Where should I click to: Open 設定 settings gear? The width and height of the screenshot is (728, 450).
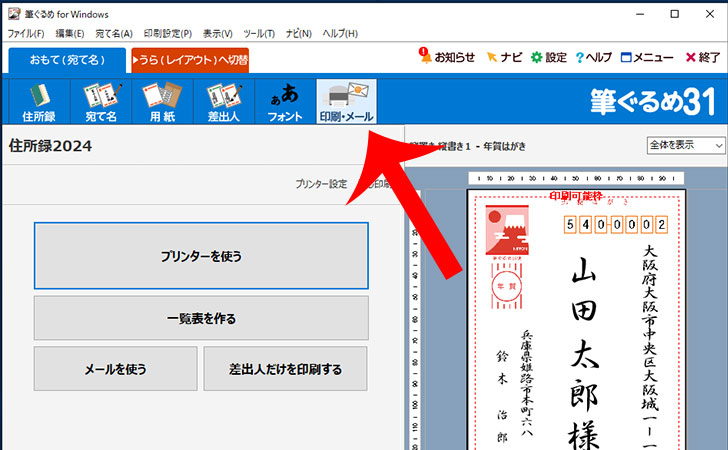549,57
